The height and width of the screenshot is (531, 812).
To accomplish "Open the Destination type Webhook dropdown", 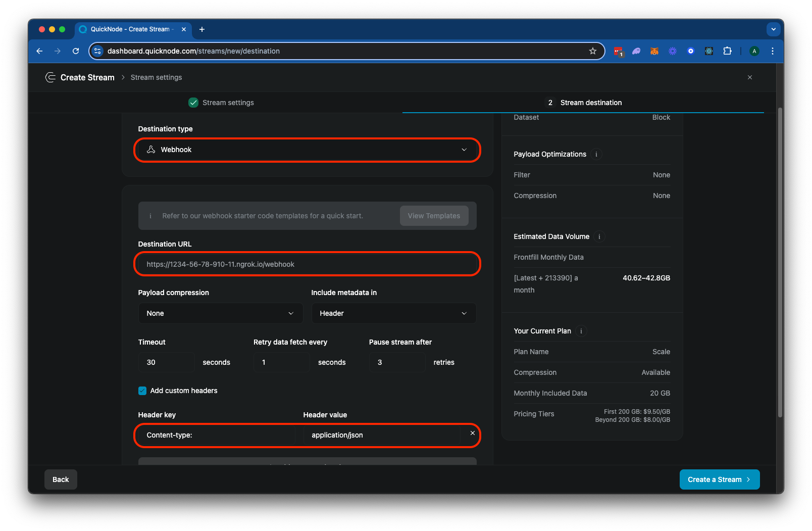I will coord(307,150).
